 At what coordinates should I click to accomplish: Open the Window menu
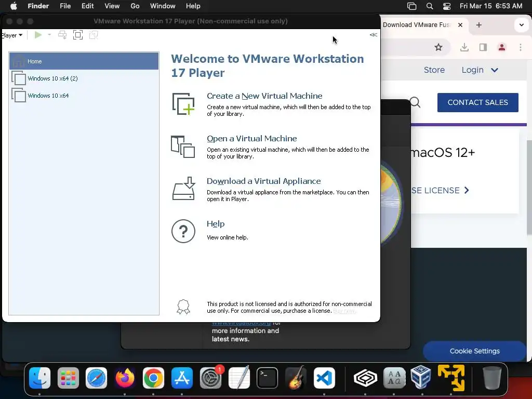point(163,6)
